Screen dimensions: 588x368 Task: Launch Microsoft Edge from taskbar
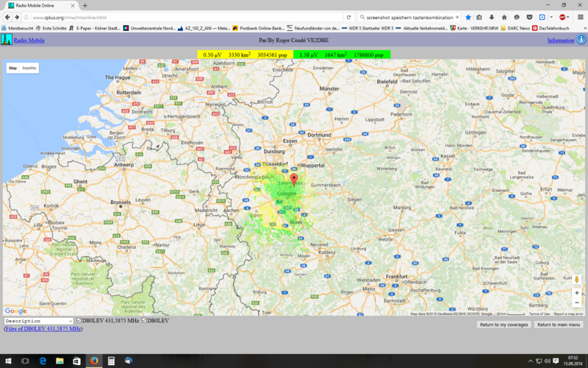pyautogui.click(x=43, y=361)
